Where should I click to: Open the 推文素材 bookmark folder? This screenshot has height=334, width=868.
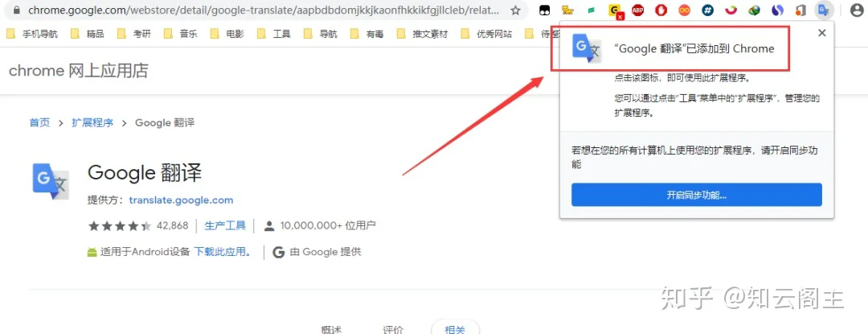(423, 34)
